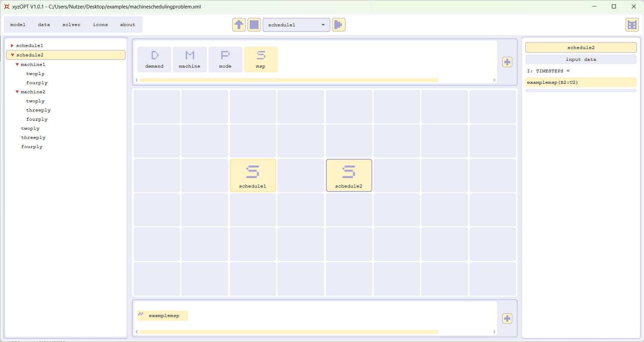Click the plus icon in top toolbar
The height and width of the screenshot is (342, 644).
[239, 25]
